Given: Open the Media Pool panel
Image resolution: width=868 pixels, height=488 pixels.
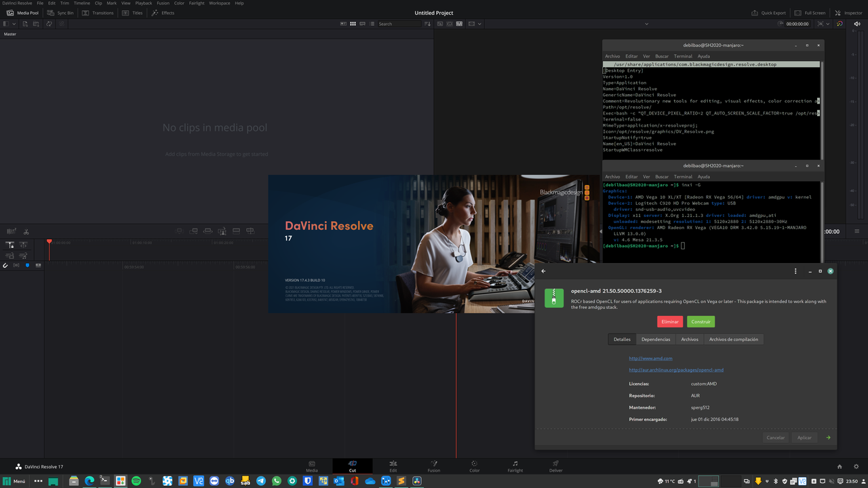Looking at the screenshot, I should click(x=22, y=13).
